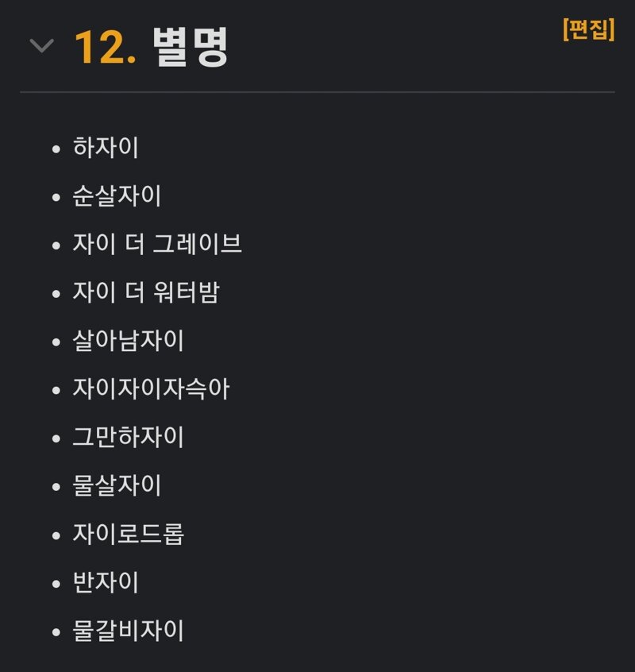Viewport: 635px width, 672px height.
Task: Select the 순살자이 nickname entry
Action: click(x=117, y=196)
